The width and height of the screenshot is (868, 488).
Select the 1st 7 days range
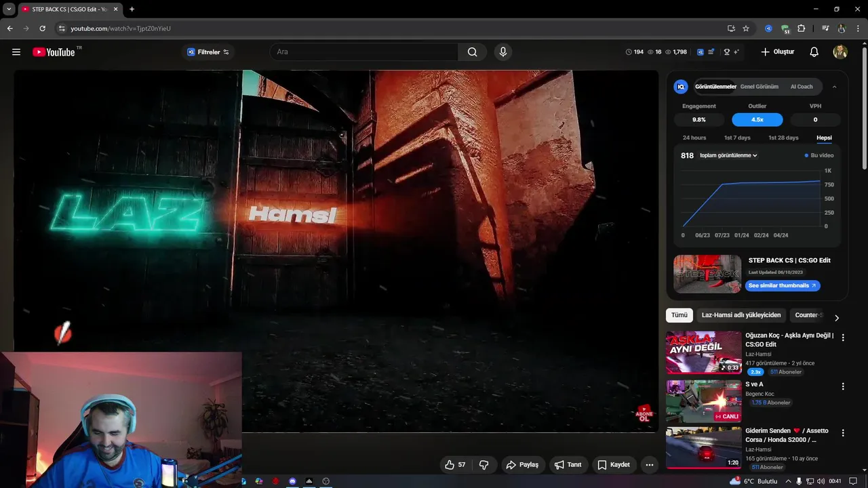[737, 138]
